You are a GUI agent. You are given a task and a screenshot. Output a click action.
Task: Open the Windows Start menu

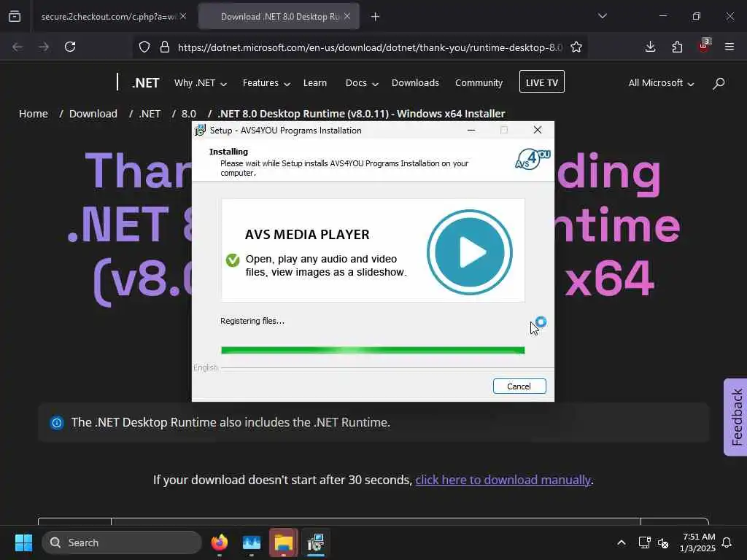23,542
